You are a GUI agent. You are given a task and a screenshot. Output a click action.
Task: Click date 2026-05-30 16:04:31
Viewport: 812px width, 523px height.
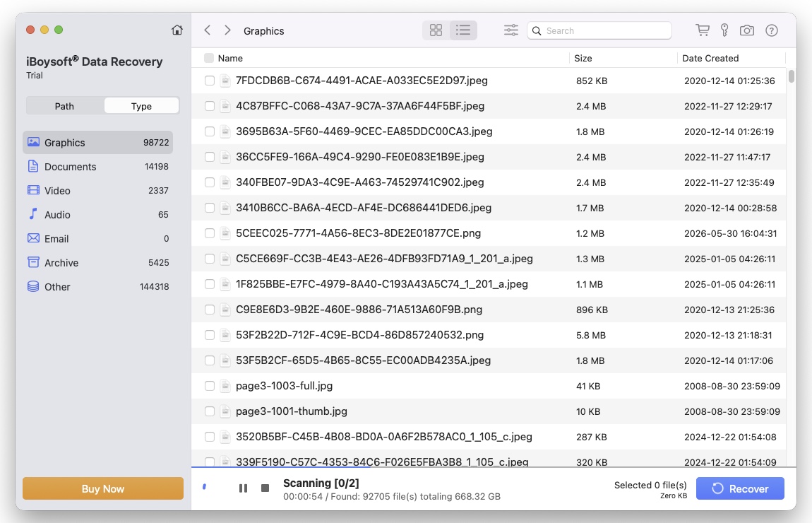(731, 233)
